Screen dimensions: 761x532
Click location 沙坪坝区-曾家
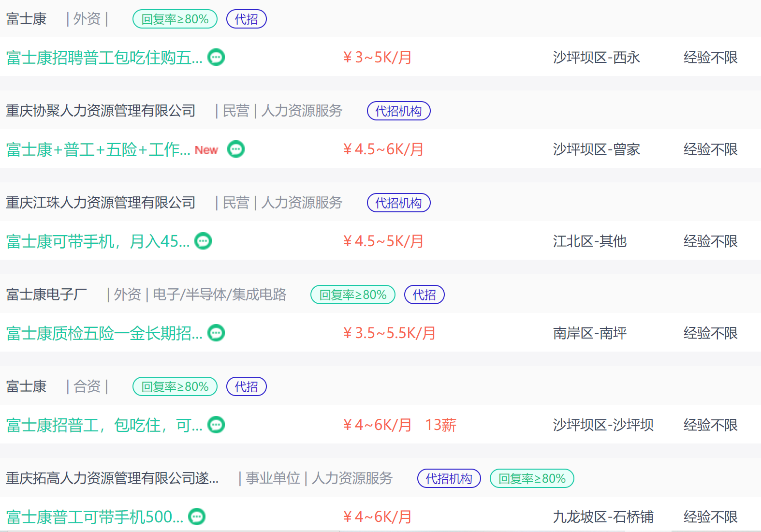pyautogui.click(x=597, y=149)
